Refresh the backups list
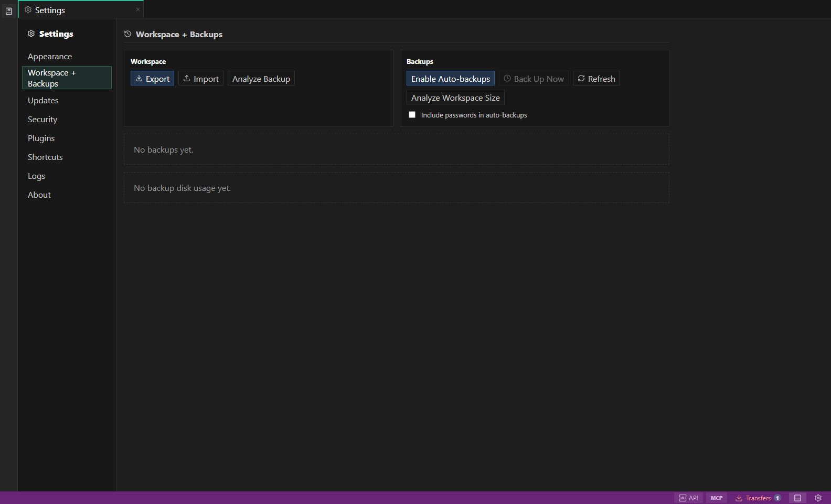Screen dimensions: 831x504 (596, 79)
